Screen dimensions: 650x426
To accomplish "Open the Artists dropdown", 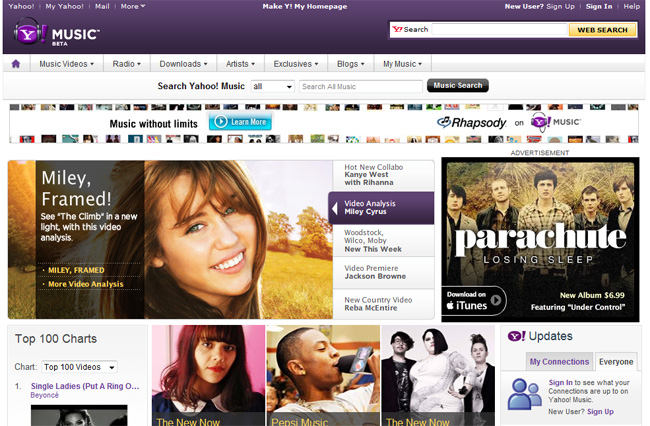I will [x=240, y=64].
